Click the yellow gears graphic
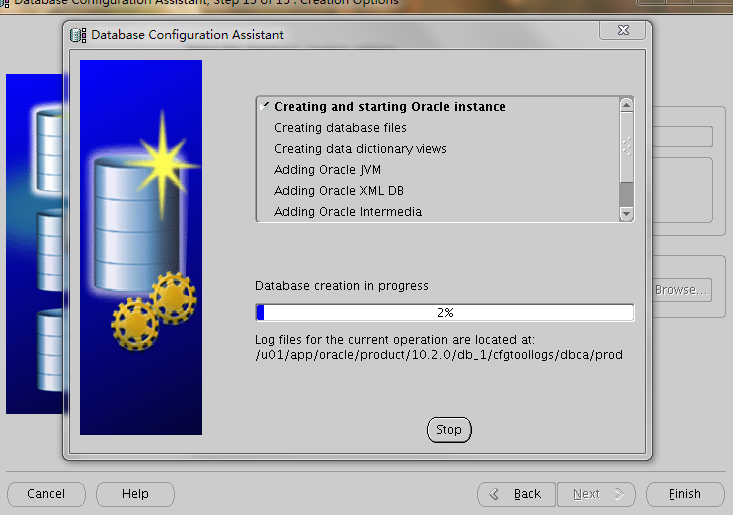The width and height of the screenshot is (733, 515). tap(154, 312)
